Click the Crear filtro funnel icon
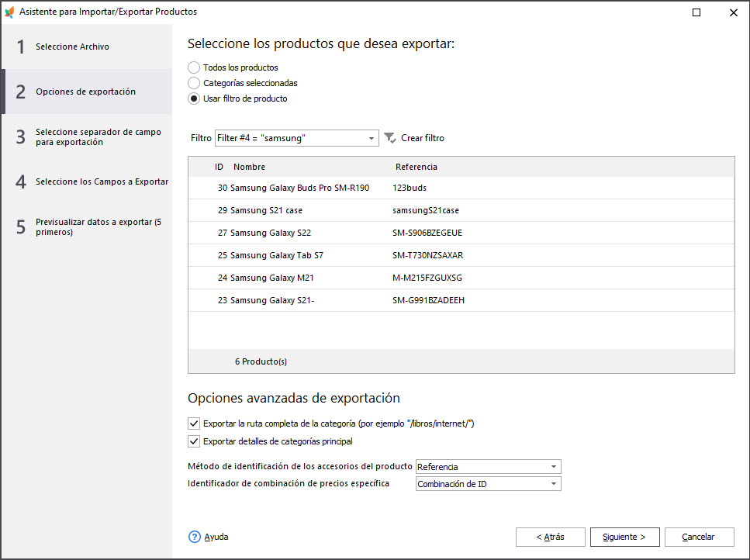The image size is (750, 560). (x=390, y=138)
